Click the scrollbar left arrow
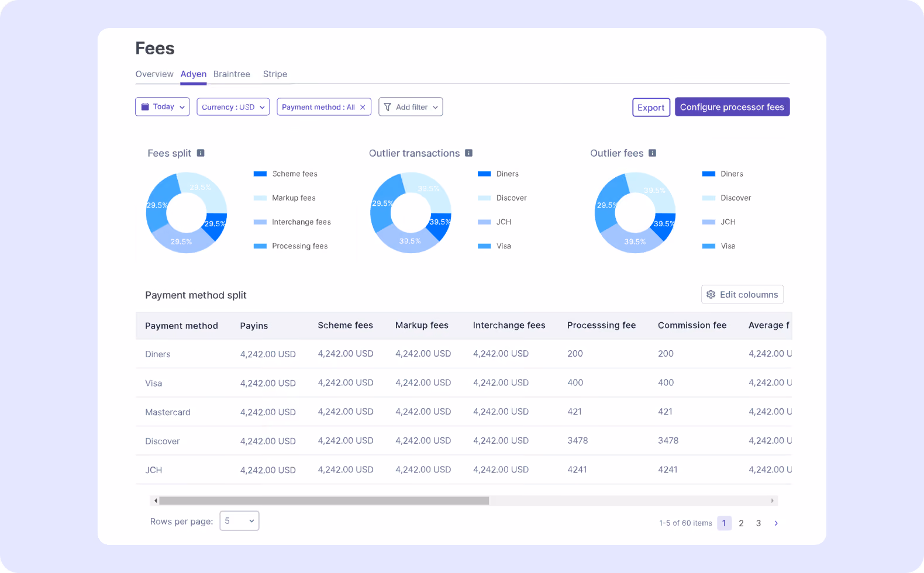The width and height of the screenshot is (924, 573). coord(155,500)
